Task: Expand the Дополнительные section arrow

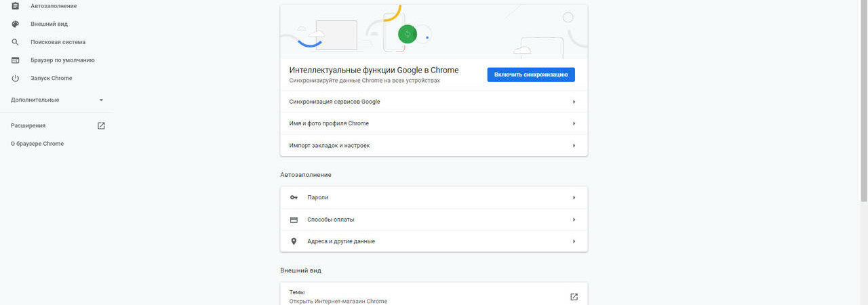Action: click(101, 100)
